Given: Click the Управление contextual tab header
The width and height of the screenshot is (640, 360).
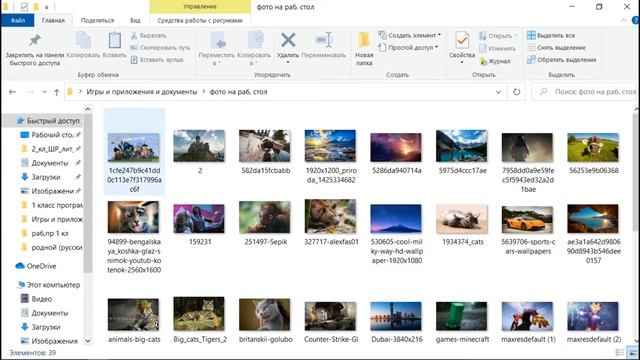Looking at the screenshot, I should click(200, 7).
